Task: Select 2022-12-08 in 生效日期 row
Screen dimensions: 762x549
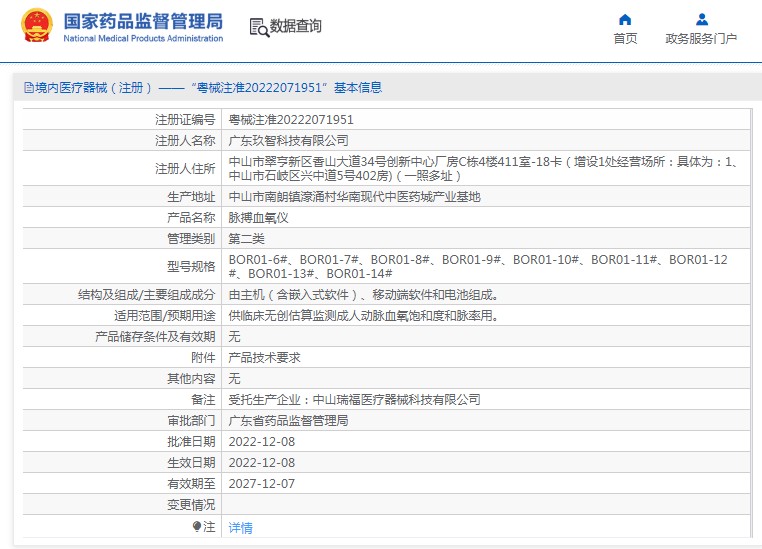Action: tap(261, 463)
